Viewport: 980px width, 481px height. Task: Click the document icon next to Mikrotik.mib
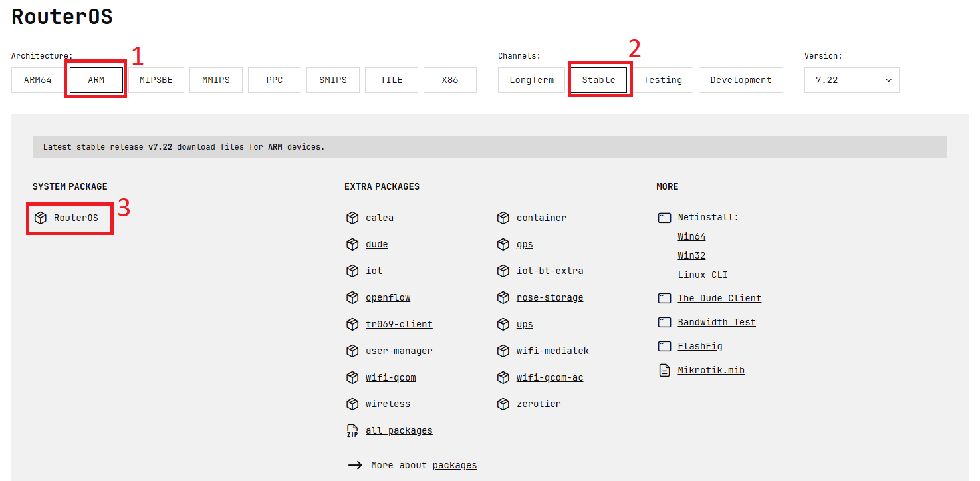pos(664,371)
